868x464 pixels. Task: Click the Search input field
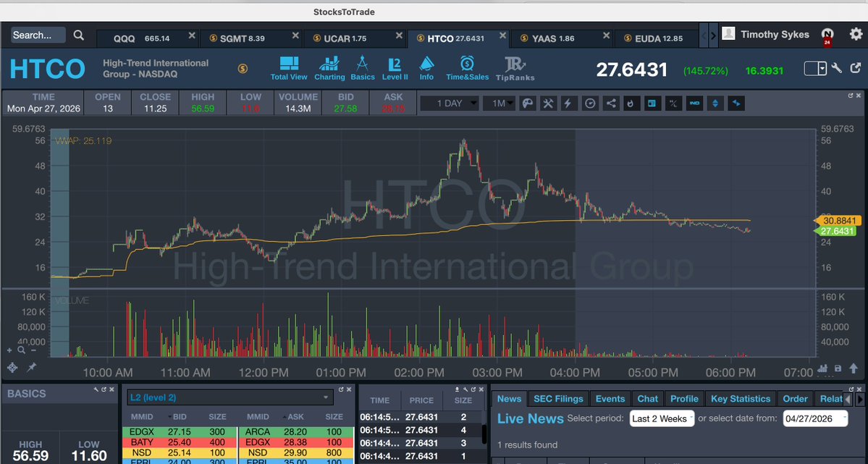[38, 35]
